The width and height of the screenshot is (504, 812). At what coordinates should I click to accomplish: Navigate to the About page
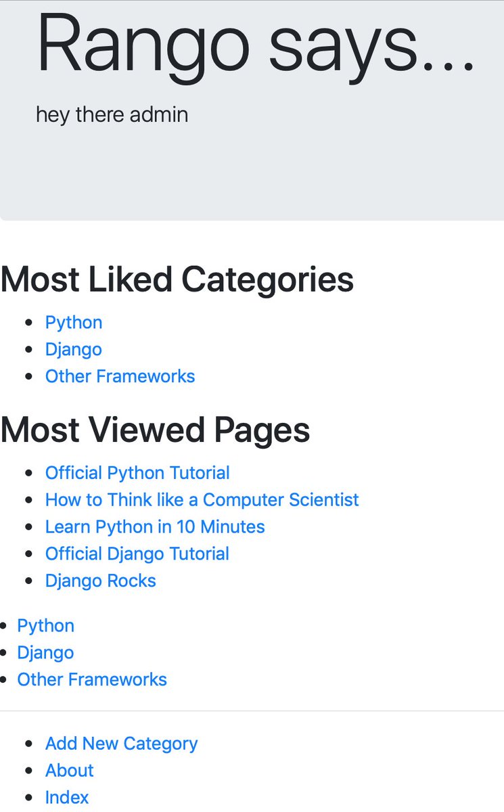coord(70,771)
